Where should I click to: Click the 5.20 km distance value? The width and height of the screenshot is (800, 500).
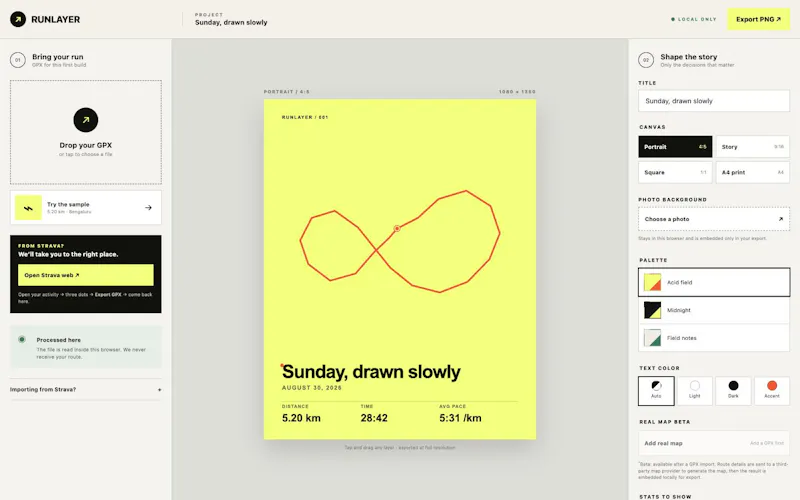[x=301, y=418]
